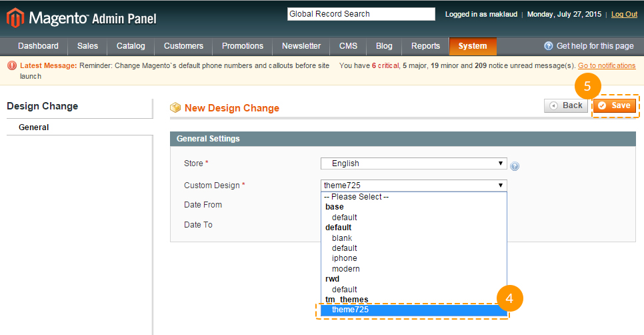Click the Save button
This screenshot has width=644, height=335.
point(615,105)
